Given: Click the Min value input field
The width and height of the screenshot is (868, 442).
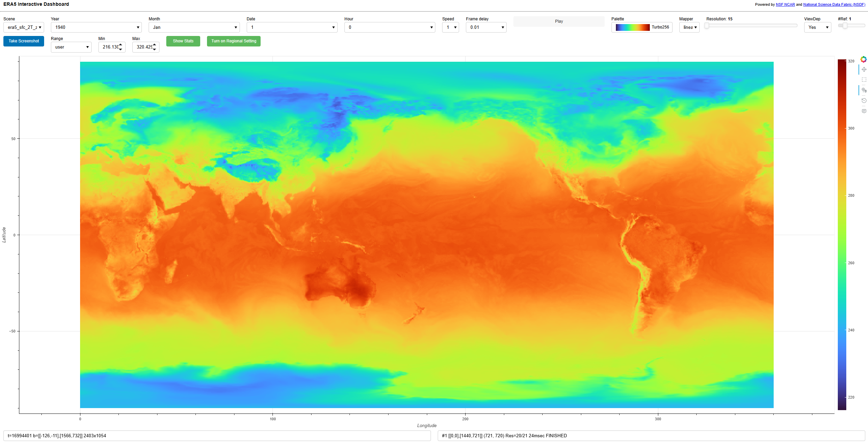Looking at the screenshot, I should [x=110, y=47].
